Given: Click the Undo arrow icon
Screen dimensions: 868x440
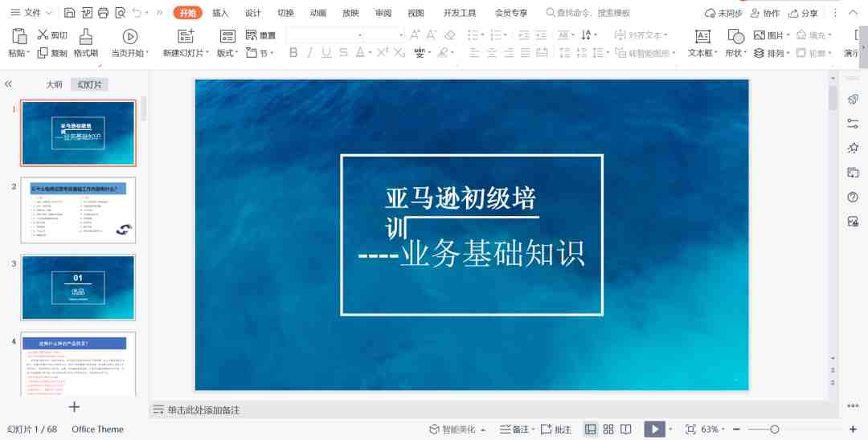Looking at the screenshot, I should pyautogui.click(x=137, y=12).
